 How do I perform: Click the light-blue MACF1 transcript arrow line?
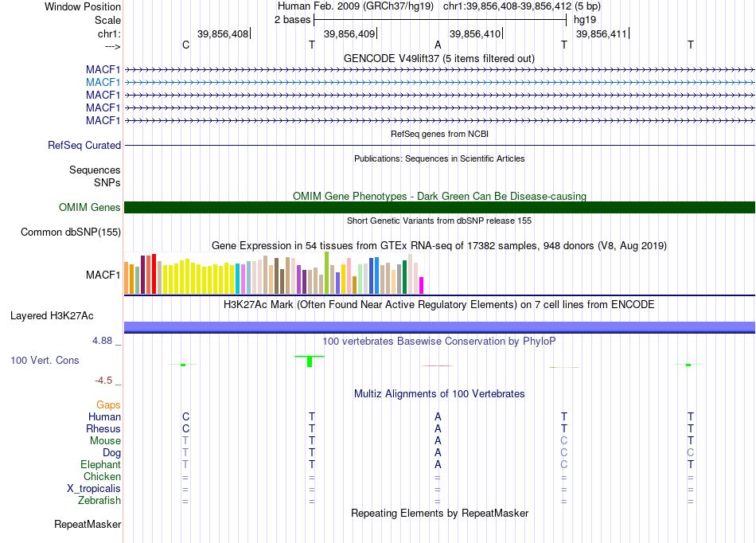pyautogui.click(x=439, y=83)
